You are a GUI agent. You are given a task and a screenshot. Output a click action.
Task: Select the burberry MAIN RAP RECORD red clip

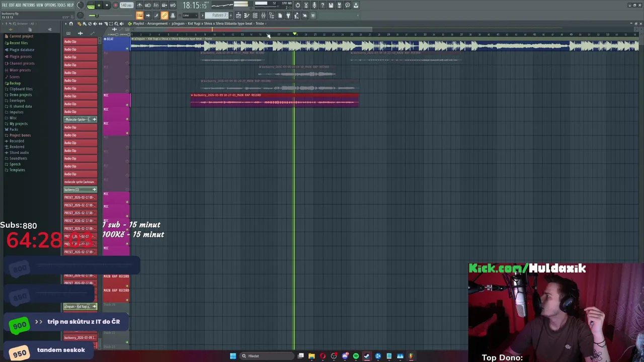[275, 100]
